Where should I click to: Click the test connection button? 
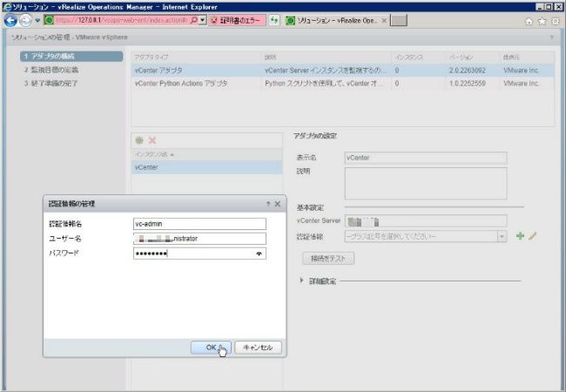click(x=328, y=259)
